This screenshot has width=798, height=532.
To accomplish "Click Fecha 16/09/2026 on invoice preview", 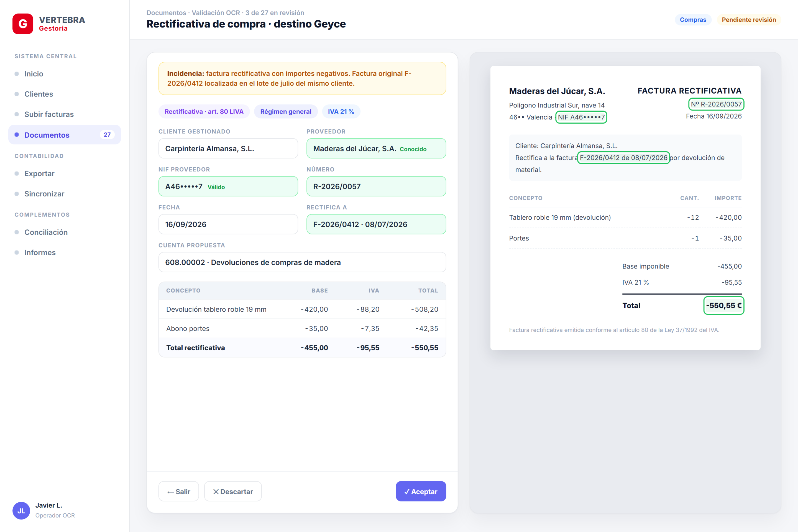I will 713,116.
